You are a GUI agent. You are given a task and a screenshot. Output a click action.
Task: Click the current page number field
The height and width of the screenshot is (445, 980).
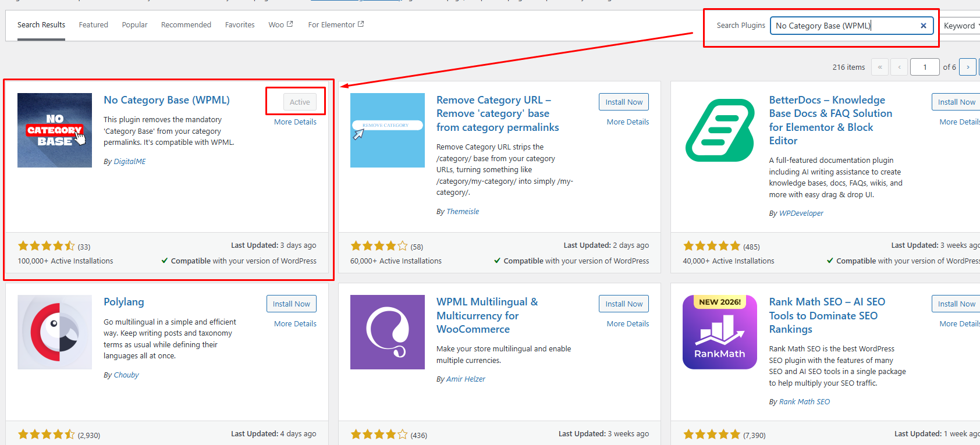[x=925, y=67]
